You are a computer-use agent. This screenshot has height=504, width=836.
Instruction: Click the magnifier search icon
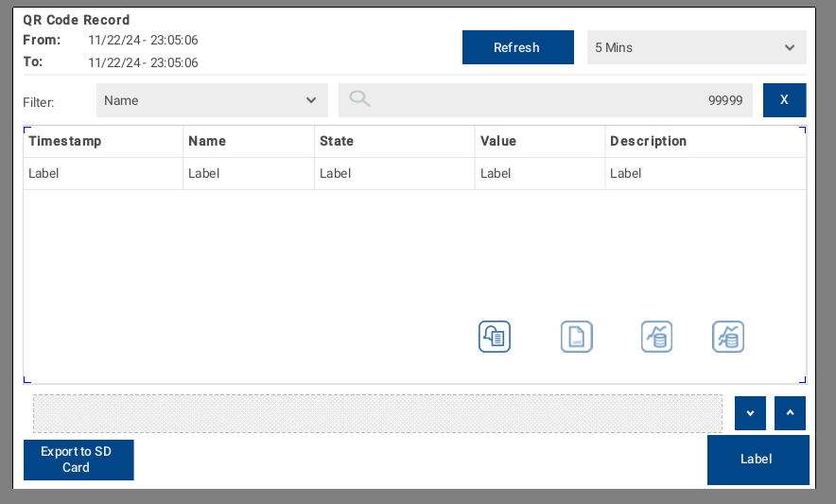(x=359, y=98)
